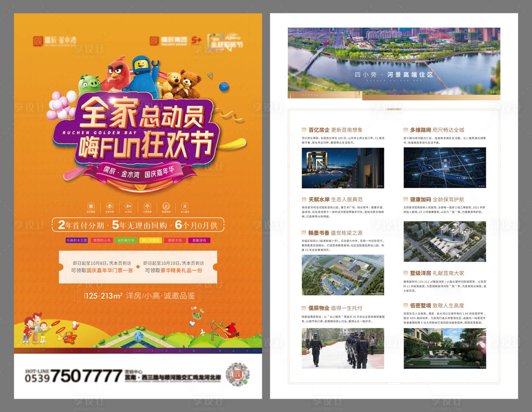
Task: Open the courtyard garden image under 低密墅境
Action: [x=445, y=349]
